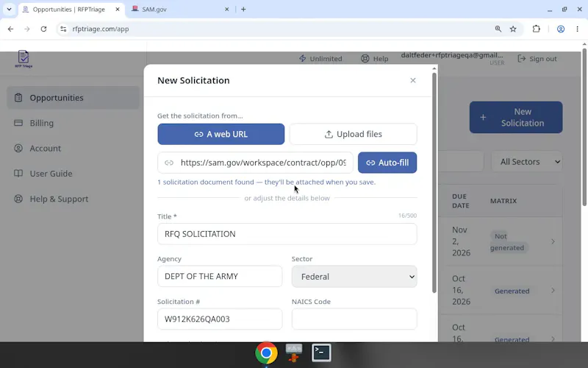Image resolution: width=588 pixels, height=368 pixels.
Task: Click the Title field RFQ SOLICITATION
Action: coord(287,234)
